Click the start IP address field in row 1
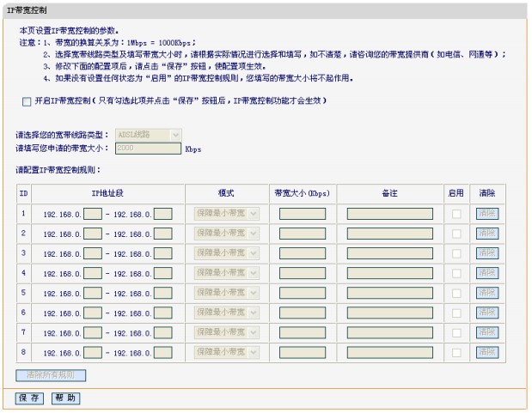 (93, 214)
